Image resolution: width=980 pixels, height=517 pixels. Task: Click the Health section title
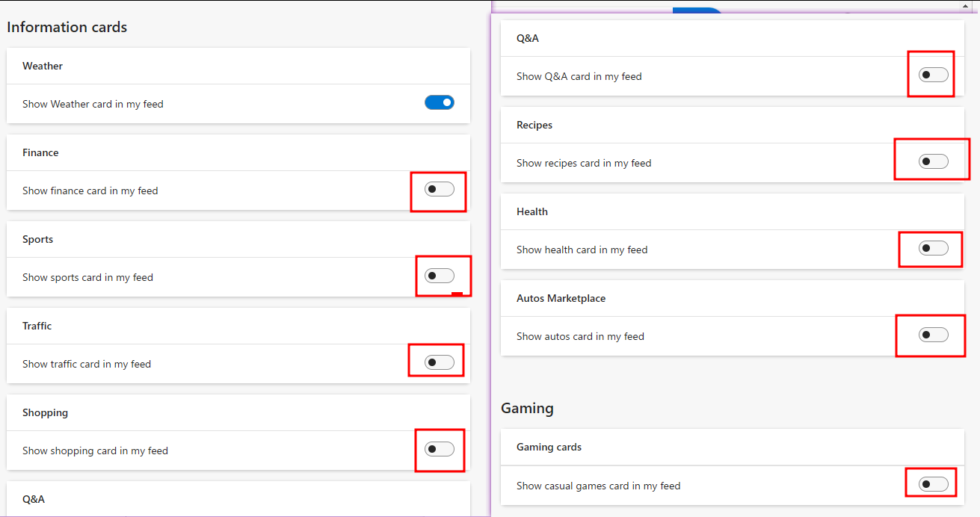point(532,211)
